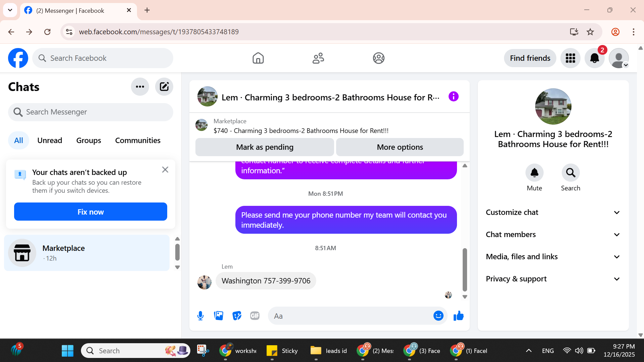
Task: Open the taskbar clock and date
Action: [619, 351]
